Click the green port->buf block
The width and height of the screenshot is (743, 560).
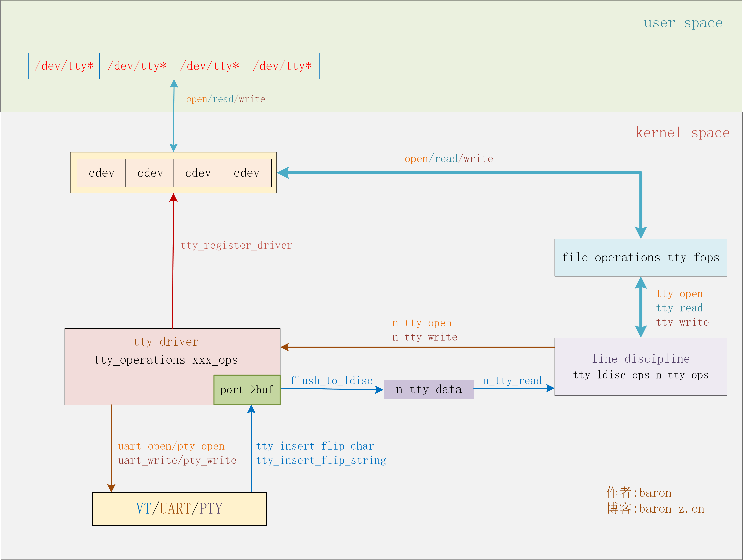247,390
